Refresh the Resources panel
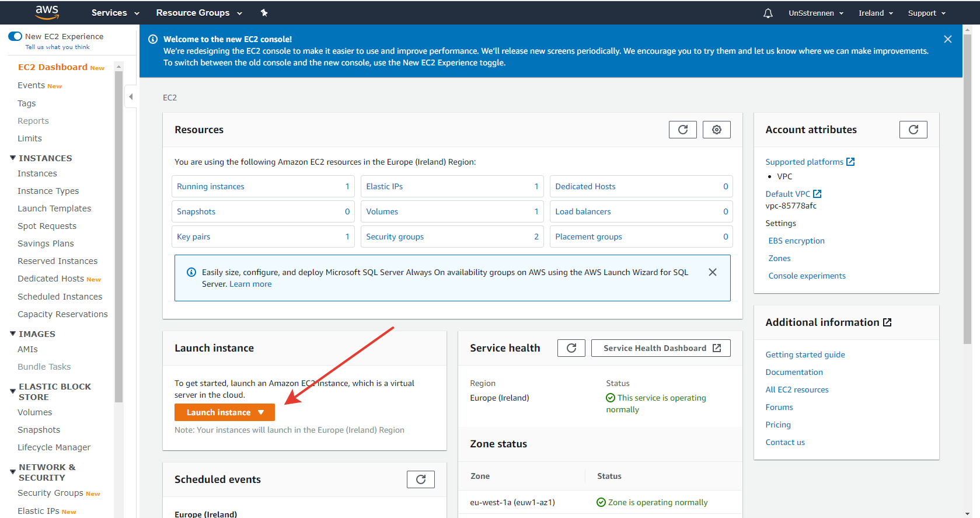Viewport: 980px width, 518px height. pos(682,130)
